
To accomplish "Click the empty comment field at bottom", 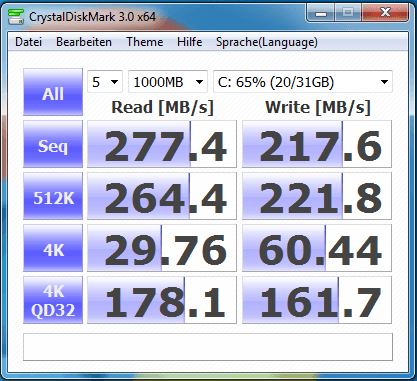I will [208, 347].
